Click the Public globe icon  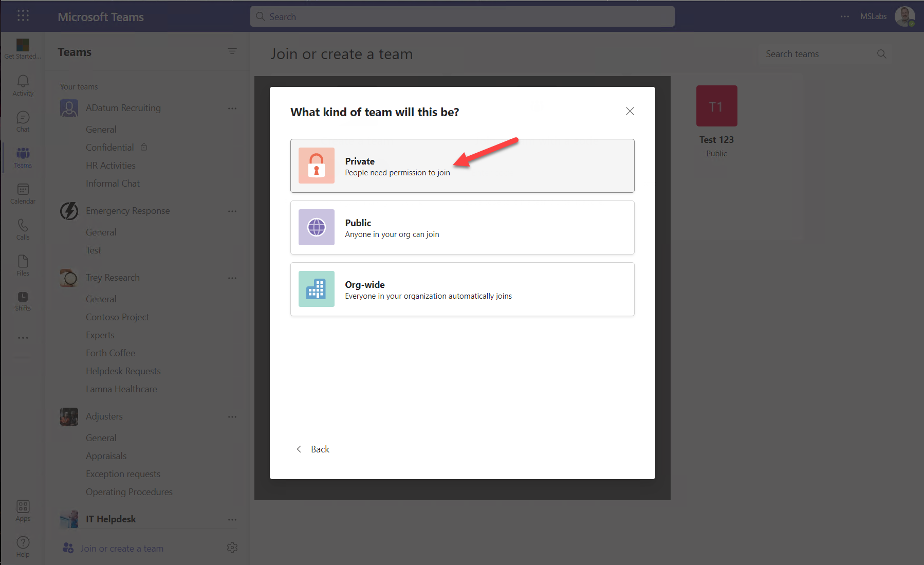317,227
